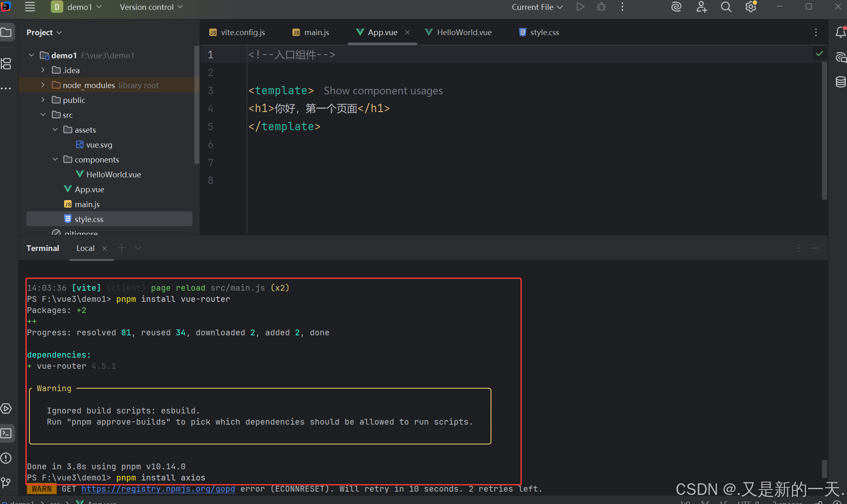The width and height of the screenshot is (847, 504).
Task: Open the Git tool window icon
Action: point(6,482)
